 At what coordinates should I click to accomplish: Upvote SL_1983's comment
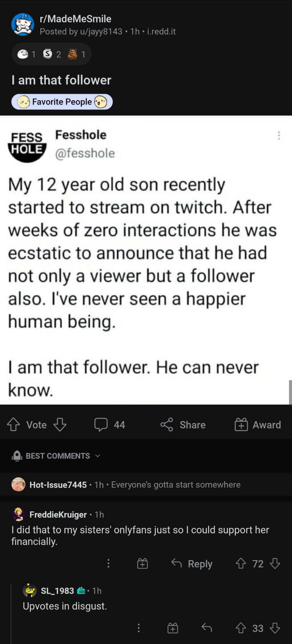click(241, 628)
